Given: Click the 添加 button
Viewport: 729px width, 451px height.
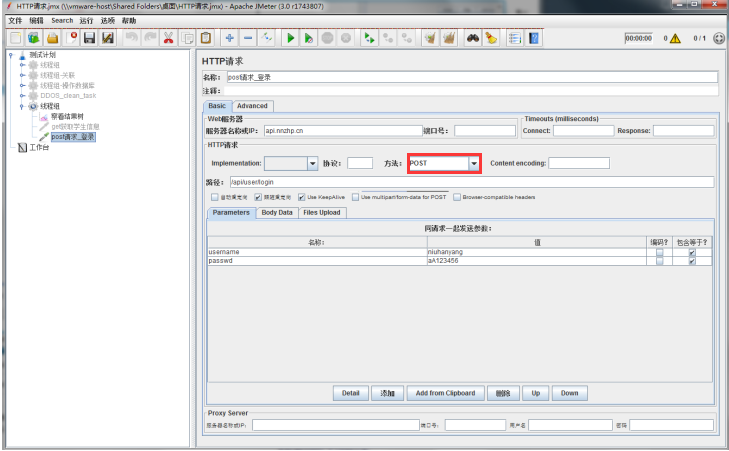Looking at the screenshot, I should click(387, 393).
